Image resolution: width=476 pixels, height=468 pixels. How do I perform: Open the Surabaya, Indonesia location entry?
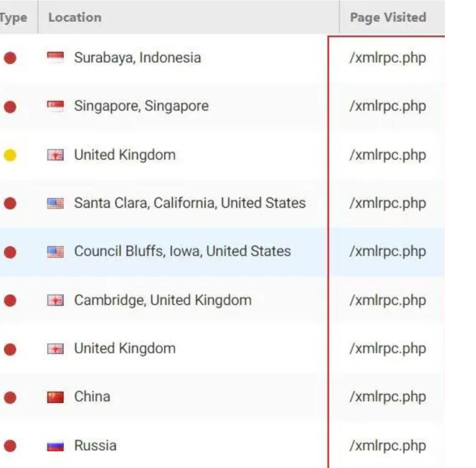pos(137,58)
